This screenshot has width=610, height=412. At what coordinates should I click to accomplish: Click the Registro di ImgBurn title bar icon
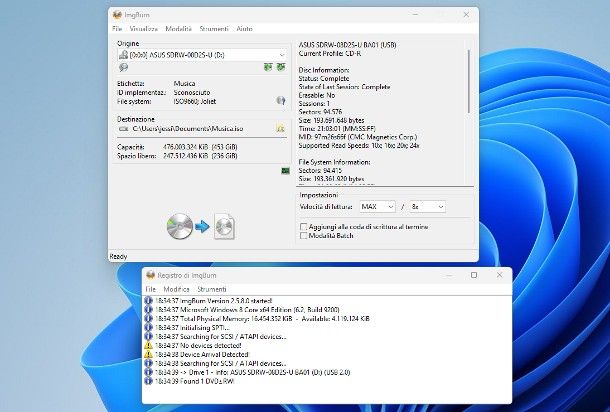[151, 275]
